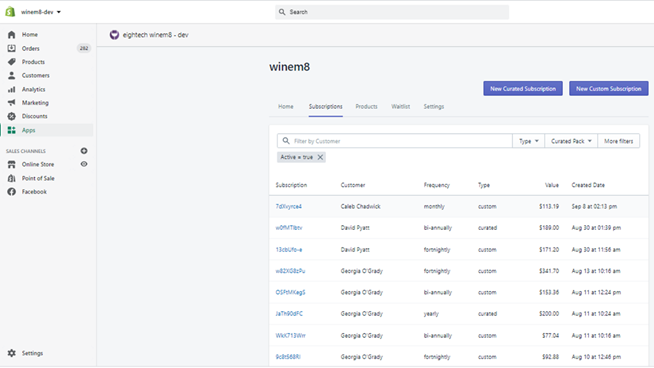
Task: Open the Settings gear icon in the sidebar
Action: [x=12, y=353]
